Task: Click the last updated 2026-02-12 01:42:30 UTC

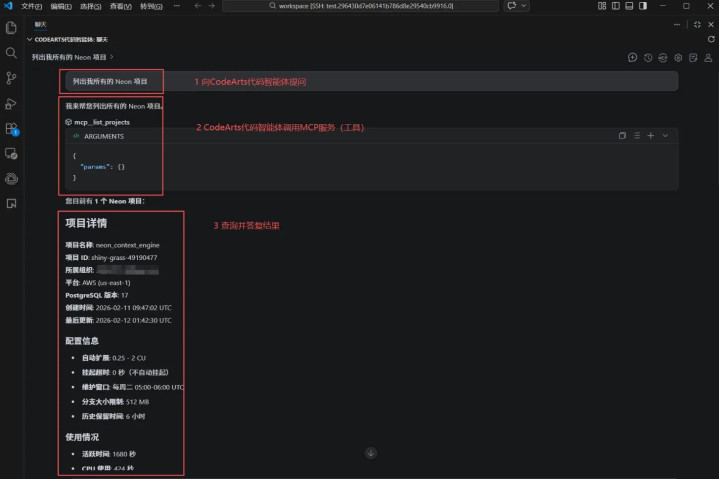Action: coord(133,320)
